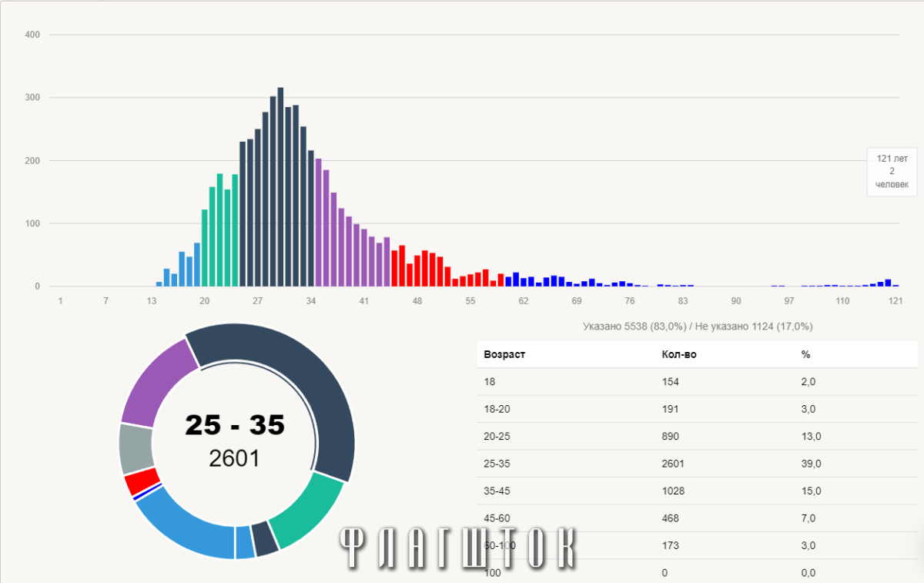Click the 2601 center donut label
The image size is (924, 583).
(x=234, y=458)
